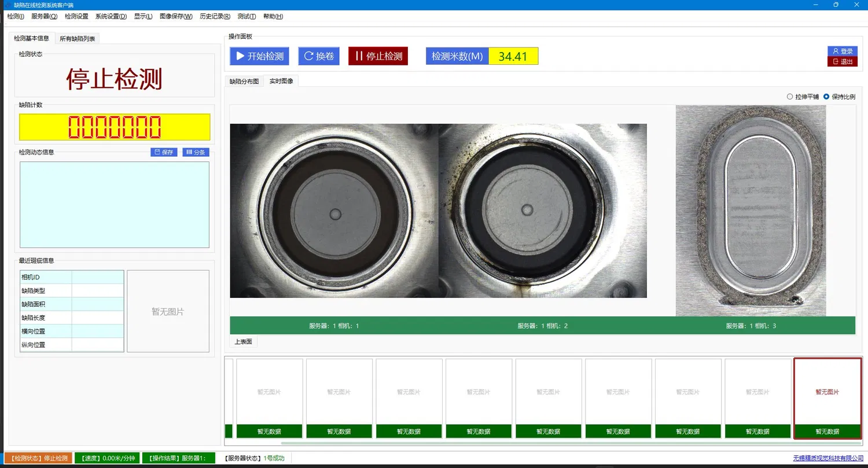Open the 服务器(Q) menu
868x468 pixels.
(x=44, y=16)
